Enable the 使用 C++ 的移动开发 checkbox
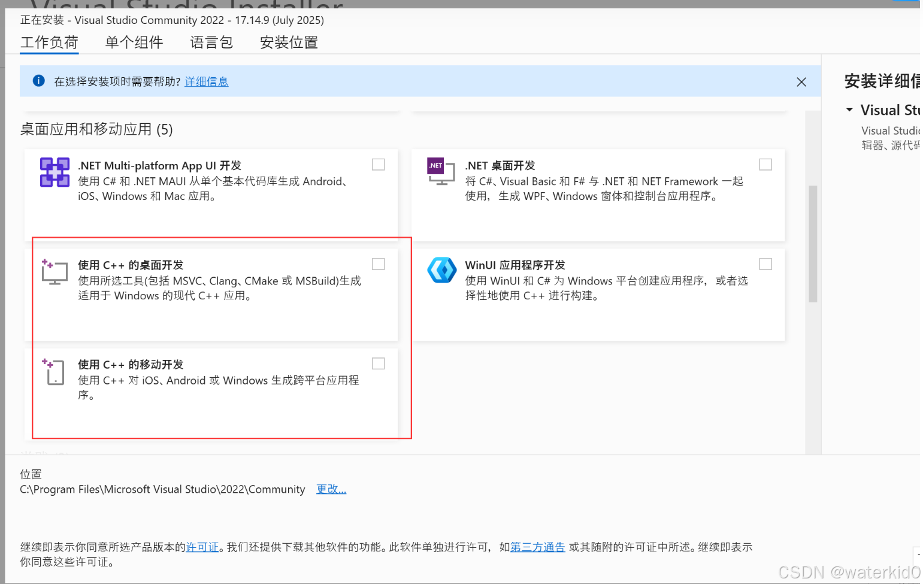Image resolution: width=923 pixels, height=588 pixels. point(379,363)
